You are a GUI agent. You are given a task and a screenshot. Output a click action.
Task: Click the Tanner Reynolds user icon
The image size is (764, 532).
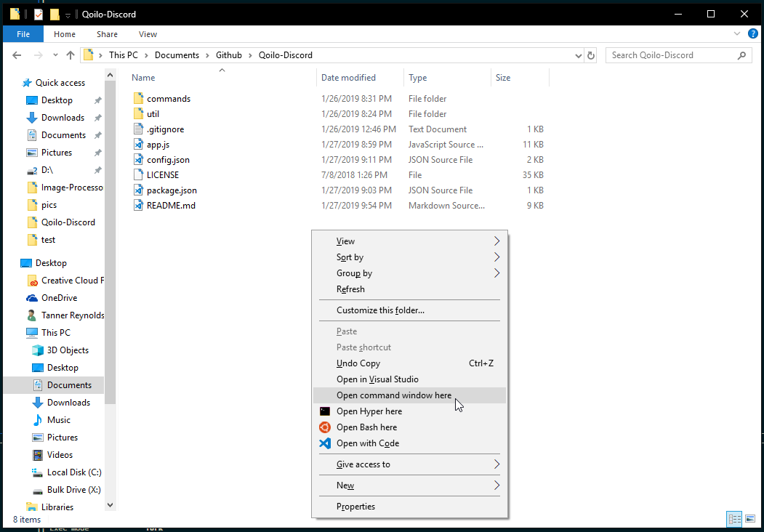coord(32,315)
